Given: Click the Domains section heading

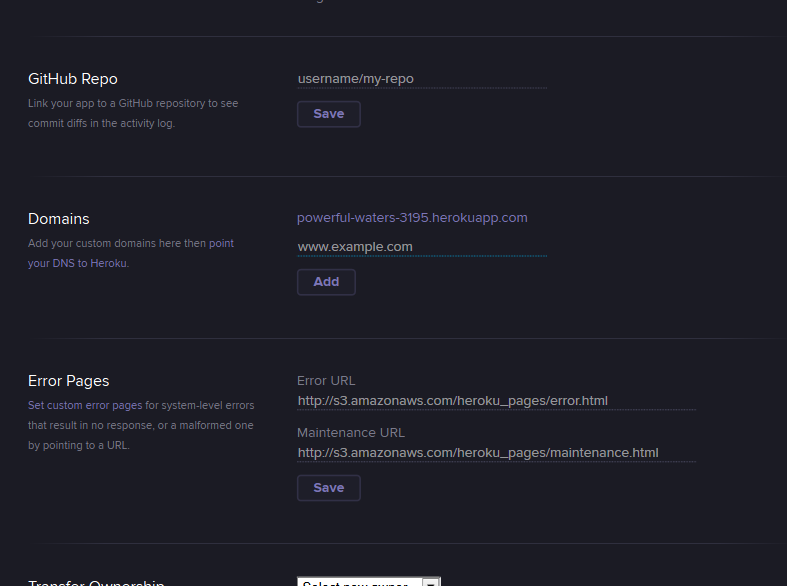Looking at the screenshot, I should 59,219.
